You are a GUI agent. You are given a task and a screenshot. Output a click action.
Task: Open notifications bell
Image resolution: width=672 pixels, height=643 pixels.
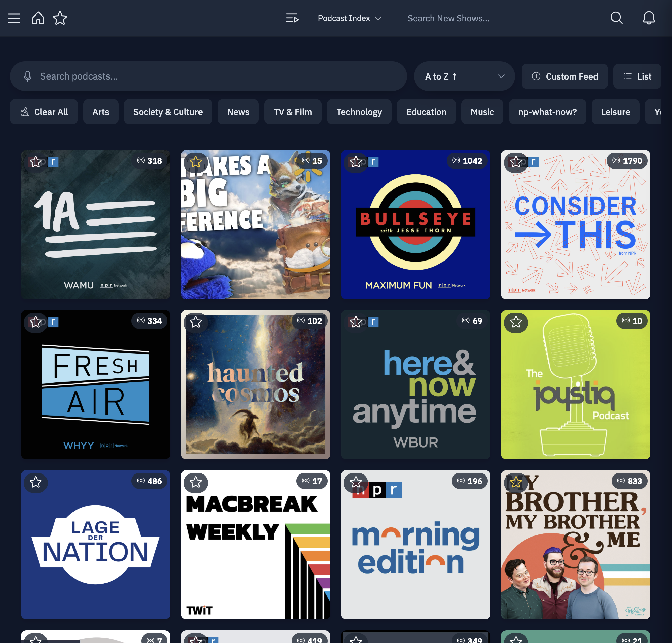(x=649, y=18)
